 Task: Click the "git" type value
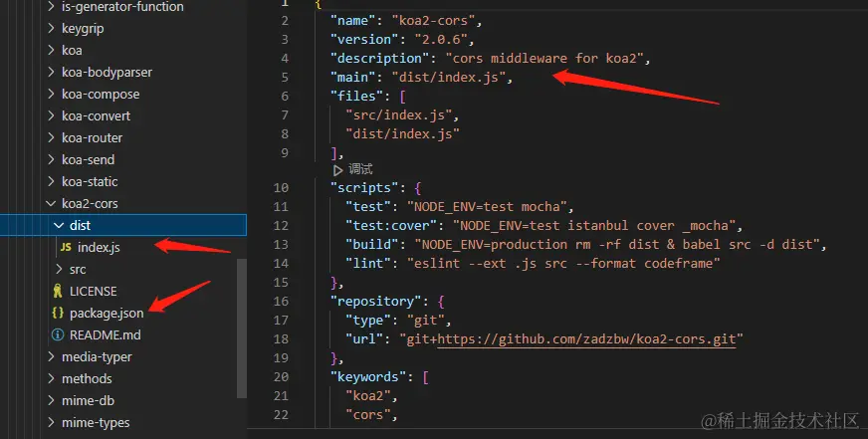coord(426,320)
